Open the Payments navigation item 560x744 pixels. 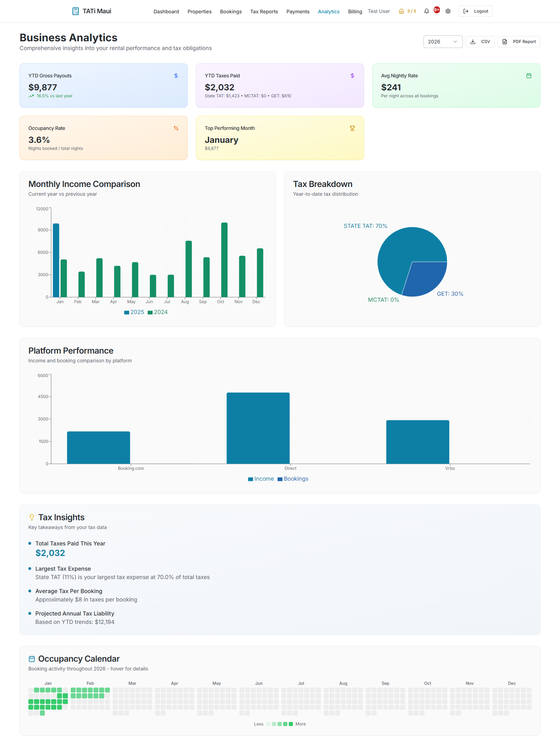point(298,11)
